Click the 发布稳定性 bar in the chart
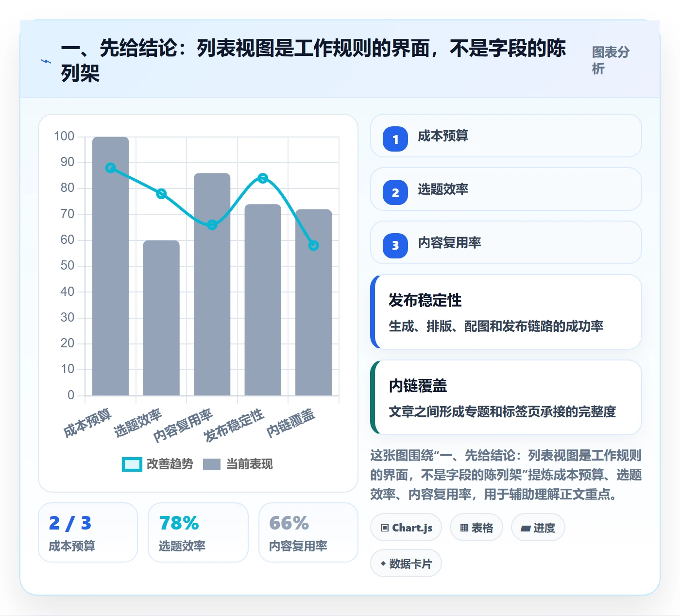Screen dimensions: 680x616 (x=263, y=300)
